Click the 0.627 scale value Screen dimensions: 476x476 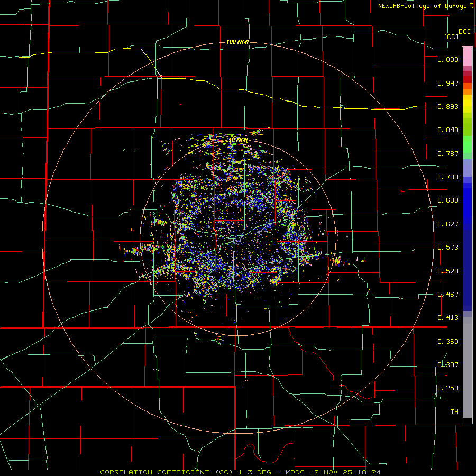448,224
